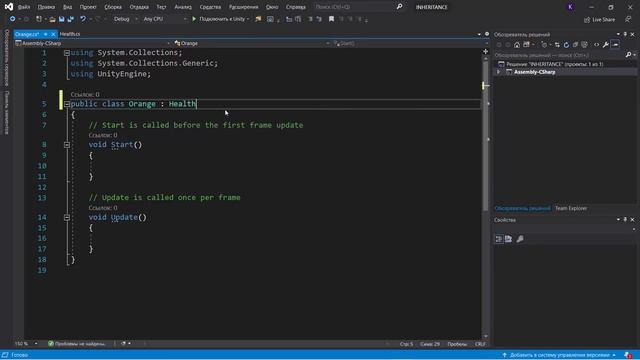The height and width of the screenshot is (360, 640).
Task: Switch to the Health.cs tab
Action: coord(70,34)
